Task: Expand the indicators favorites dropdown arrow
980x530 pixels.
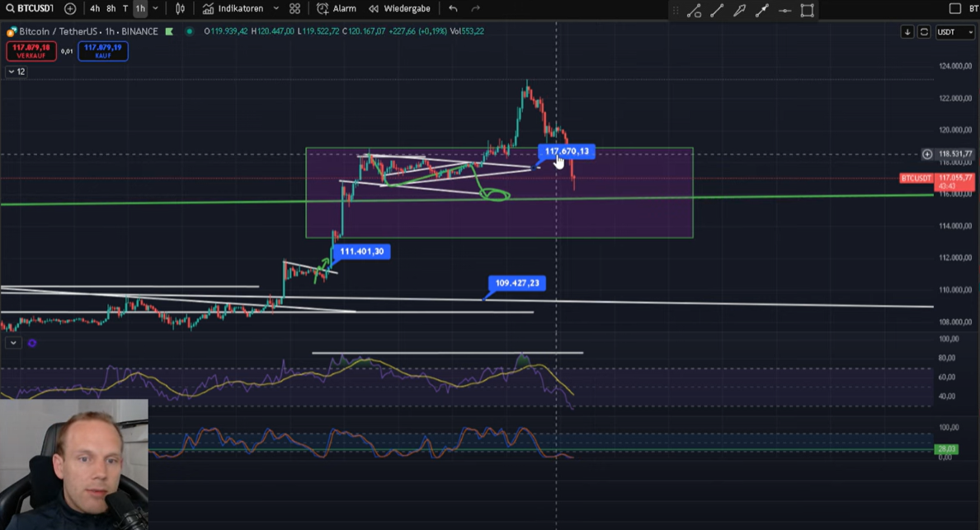Action: tap(276, 9)
